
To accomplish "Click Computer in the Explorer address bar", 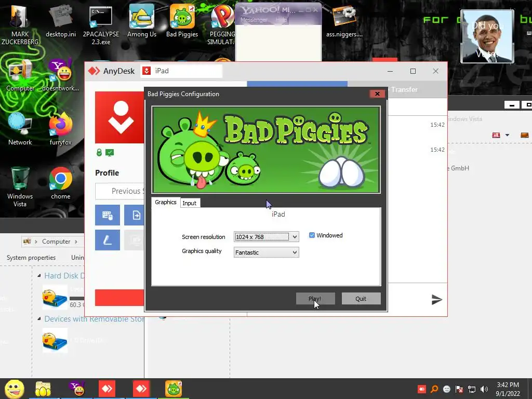I will tap(56, 242).
